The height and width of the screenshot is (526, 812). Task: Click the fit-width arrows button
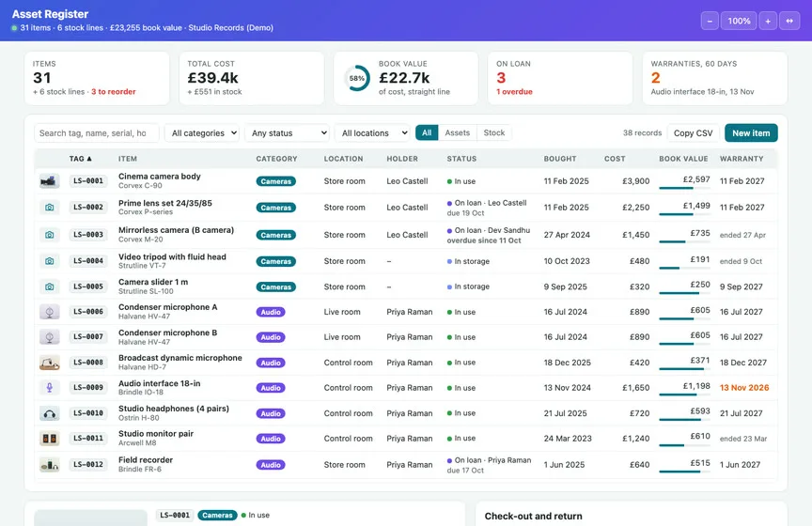pyautogui.click(x=789, y=21)
